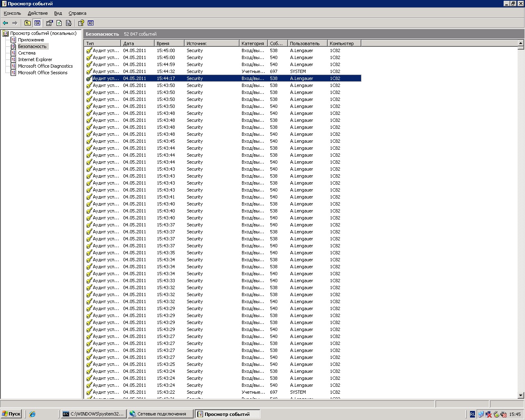525x420 pixels.
Task: Open the Консоль menu
Action: pyautogui.click(x=12, y=13)
